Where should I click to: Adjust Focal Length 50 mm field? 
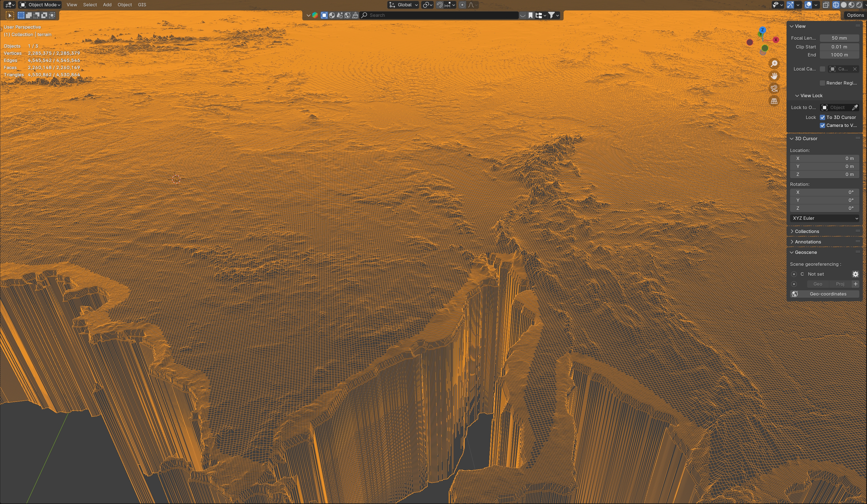[x=839, y=38]
